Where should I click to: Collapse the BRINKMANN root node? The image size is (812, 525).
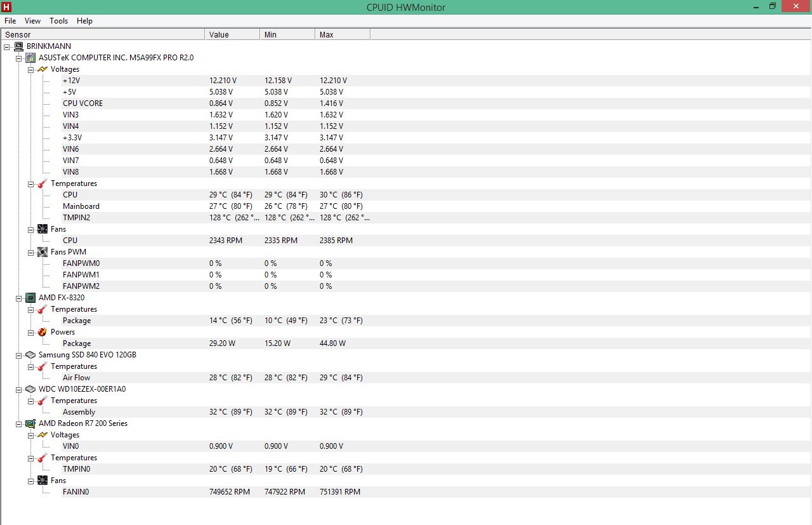point(7,46)
